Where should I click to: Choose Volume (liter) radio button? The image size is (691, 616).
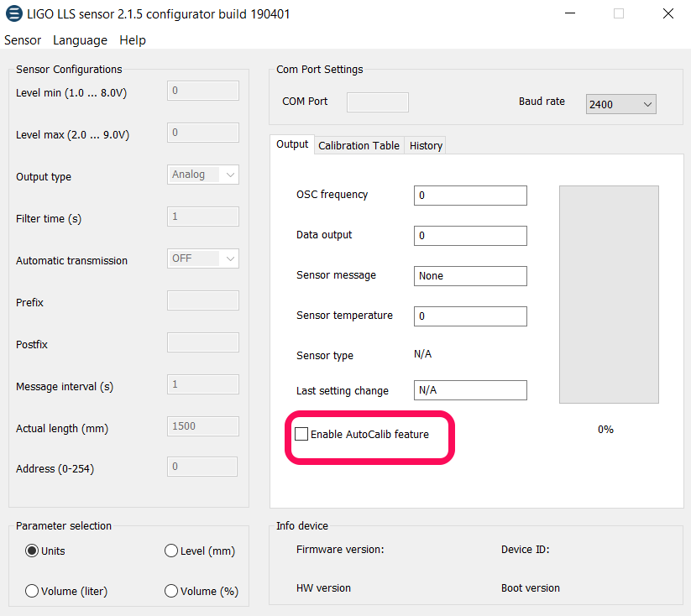(33, 591)
